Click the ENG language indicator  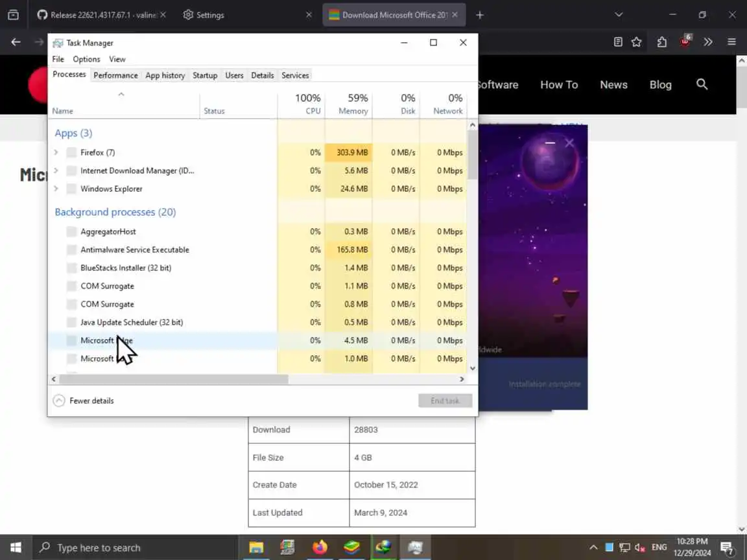[x=659, y=548]
